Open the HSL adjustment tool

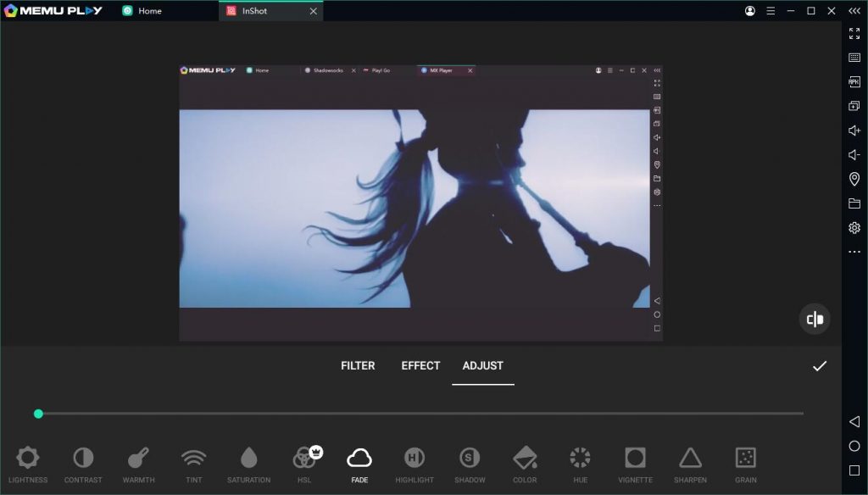pos(303,462)
